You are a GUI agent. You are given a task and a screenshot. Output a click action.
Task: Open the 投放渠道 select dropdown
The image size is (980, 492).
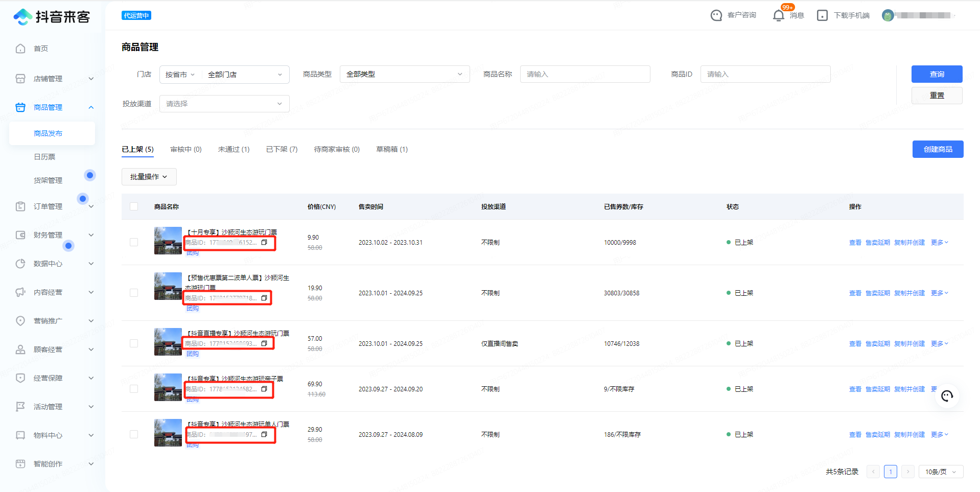(224, 104)
